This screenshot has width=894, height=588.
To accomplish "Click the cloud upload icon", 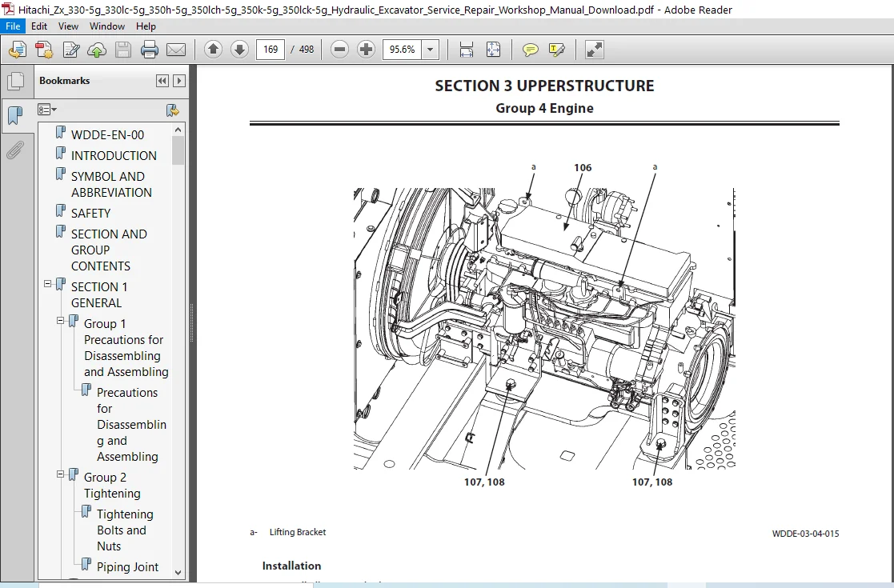I will [x=97, y=50].
